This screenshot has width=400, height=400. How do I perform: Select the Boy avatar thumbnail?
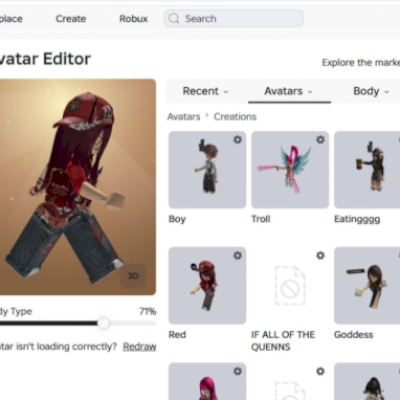[207, 170]
